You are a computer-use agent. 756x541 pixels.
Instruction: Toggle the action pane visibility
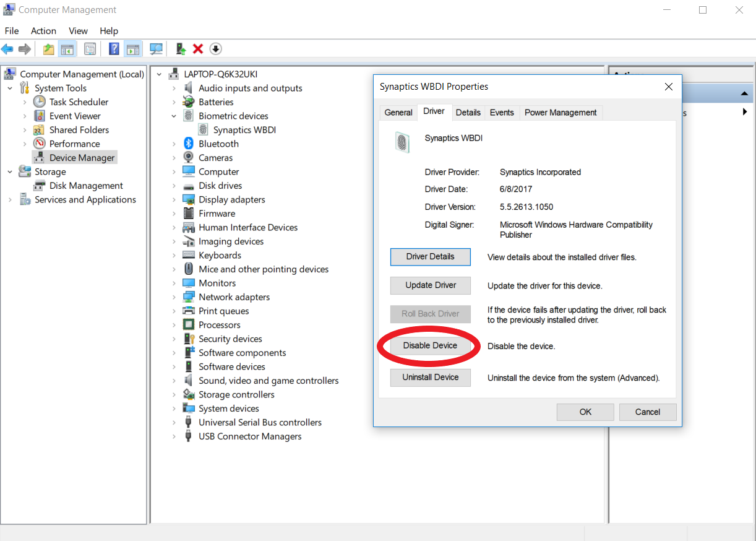click(133, 48)
